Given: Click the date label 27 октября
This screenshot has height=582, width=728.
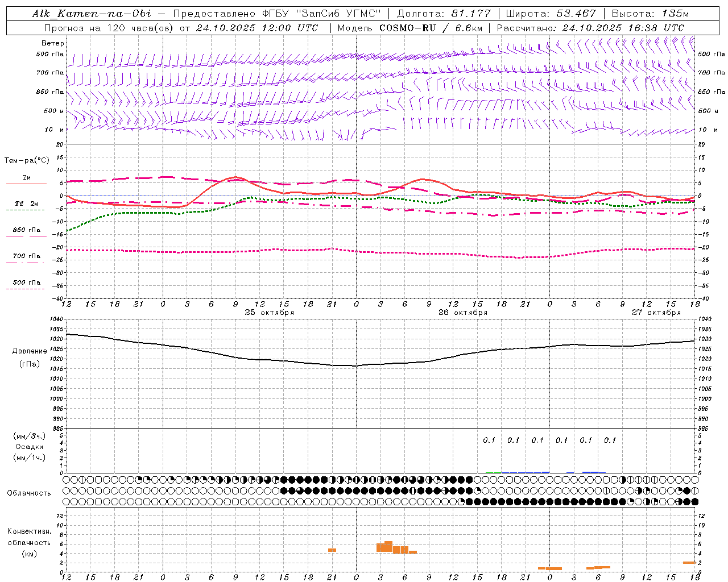Looking at the screenshot, I should [x=656, y=313].
